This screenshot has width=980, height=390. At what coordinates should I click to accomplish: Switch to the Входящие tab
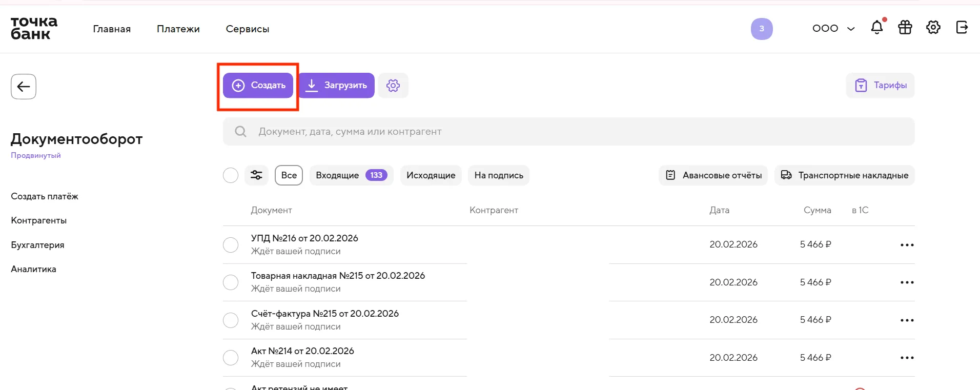351,175
